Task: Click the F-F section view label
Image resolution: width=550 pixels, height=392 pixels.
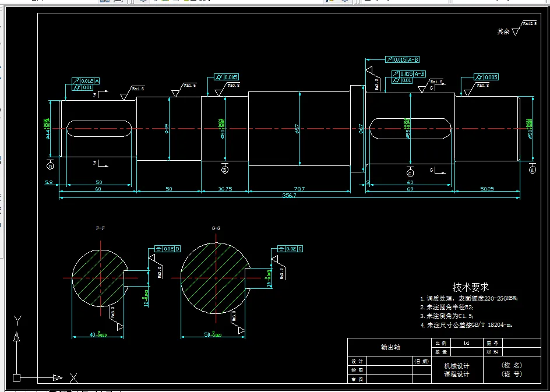Action: click(100, 228)
